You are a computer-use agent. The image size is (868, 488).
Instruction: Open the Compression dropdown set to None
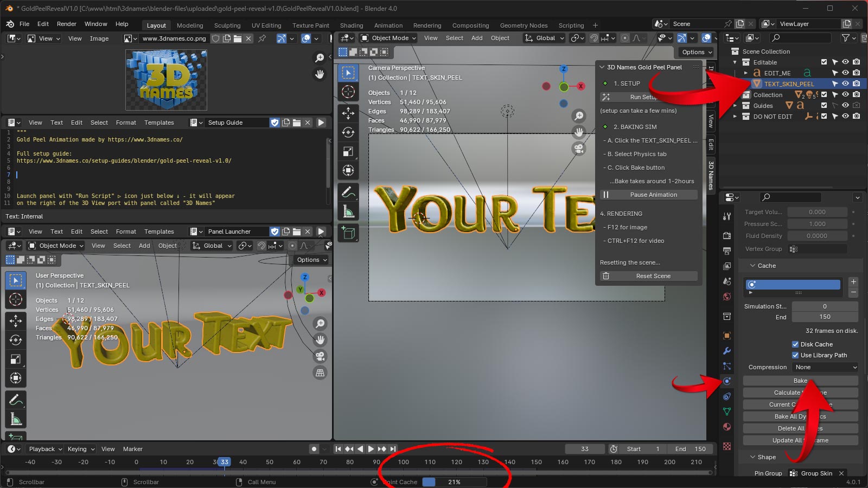[825, 367]
